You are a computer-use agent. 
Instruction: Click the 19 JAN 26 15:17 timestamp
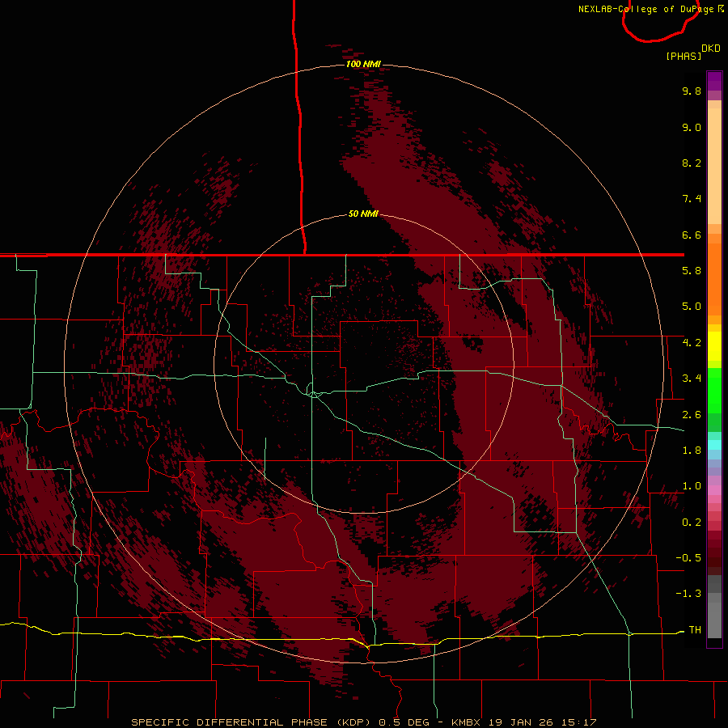pos(542,722)
